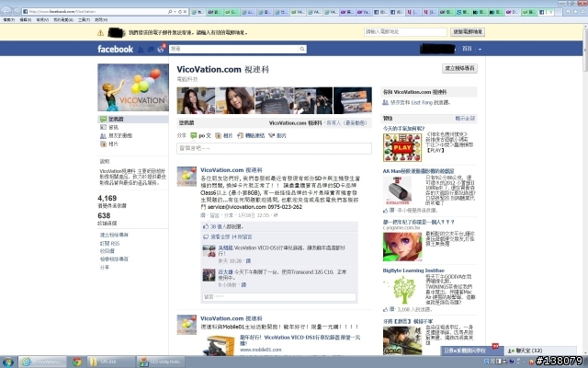
Task: Open the first File menu in browser
Action: point(8,20)
